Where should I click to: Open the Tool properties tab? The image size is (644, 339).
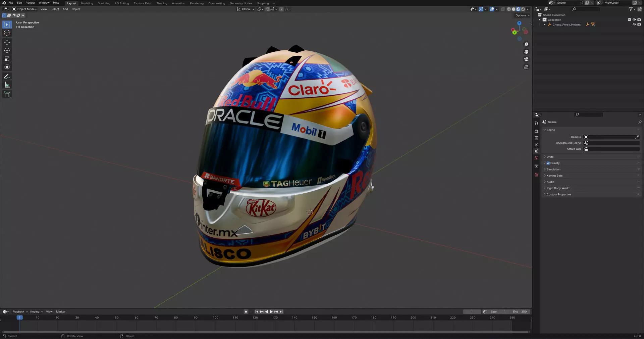click(x=536, y=123)
